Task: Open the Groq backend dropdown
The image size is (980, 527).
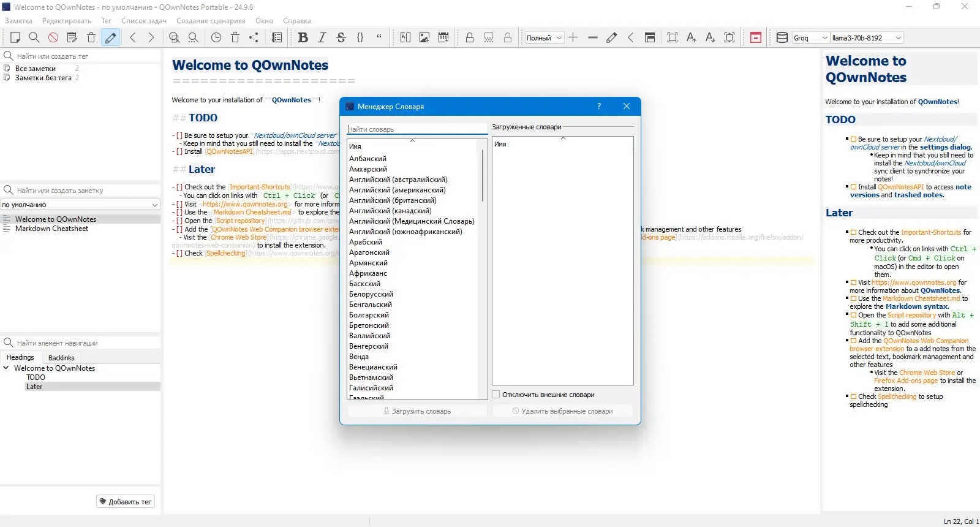Action: (810, 37)
